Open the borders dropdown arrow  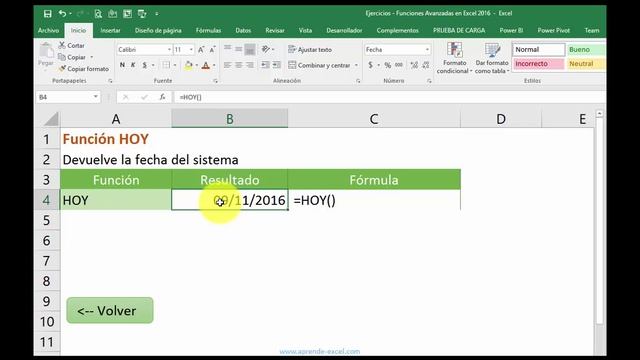175,65
